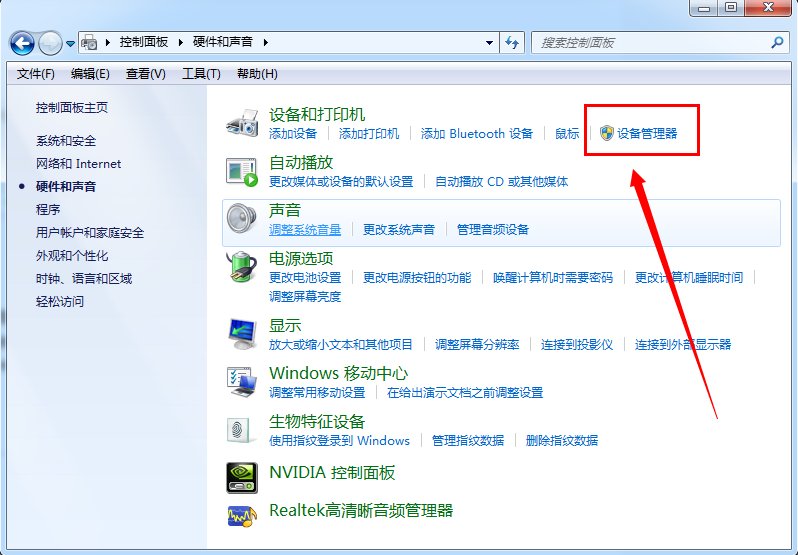This screenshot has height=555, width=798.
Task: Open 轻松访问 in sidebar
Action: (60, 301)
